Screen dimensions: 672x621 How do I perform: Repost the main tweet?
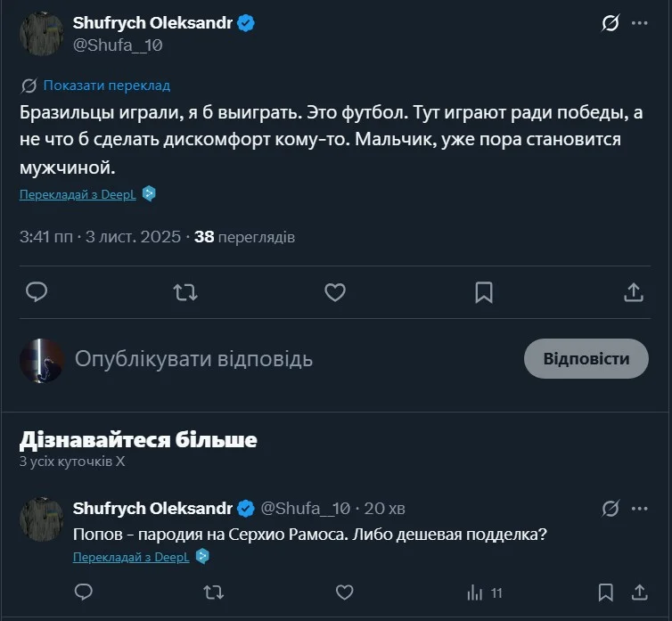coord(185,291)
